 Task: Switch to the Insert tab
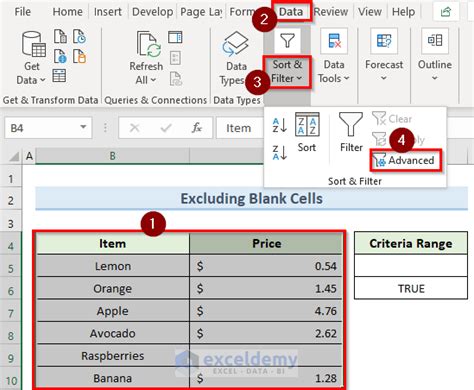[107, 12]
